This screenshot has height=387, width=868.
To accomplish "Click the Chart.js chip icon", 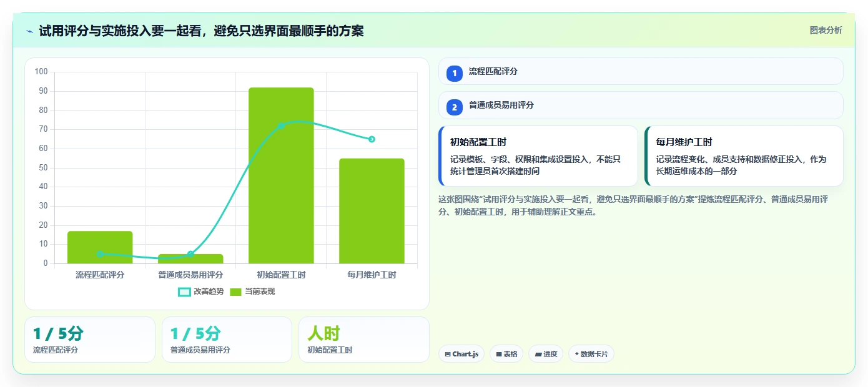I will (448, 354).
